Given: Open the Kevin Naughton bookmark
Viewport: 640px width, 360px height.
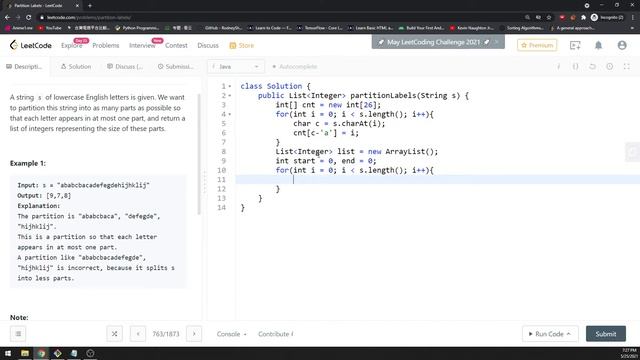Looking at the screenshot, I should (472, 28).
